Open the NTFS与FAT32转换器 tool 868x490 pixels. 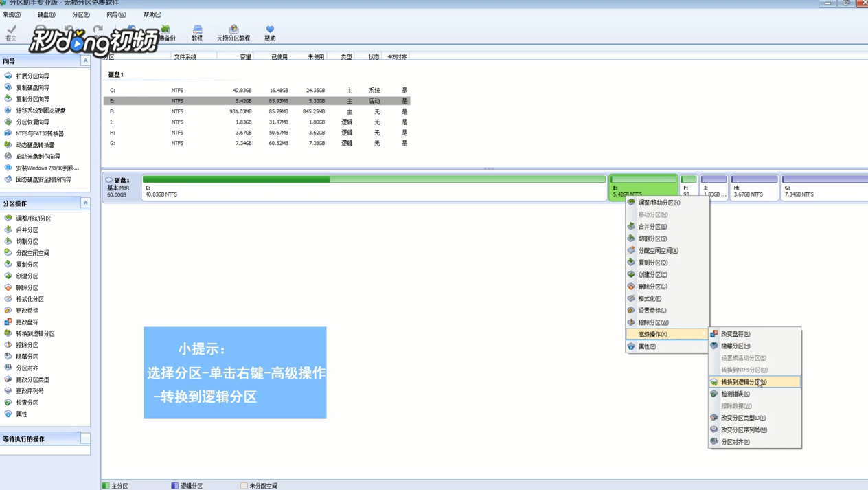[x=40, y=133]
